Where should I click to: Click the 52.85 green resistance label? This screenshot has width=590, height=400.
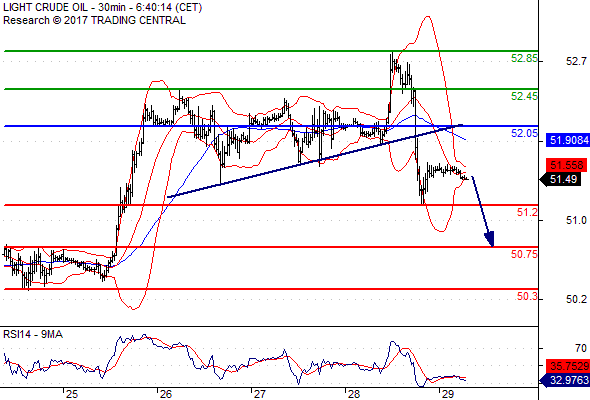tap(524, 58)
